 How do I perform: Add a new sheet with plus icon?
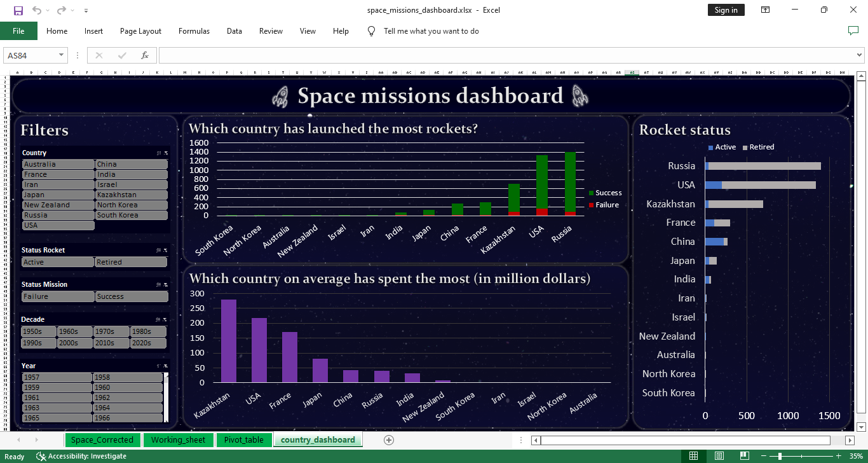point(389,439)
